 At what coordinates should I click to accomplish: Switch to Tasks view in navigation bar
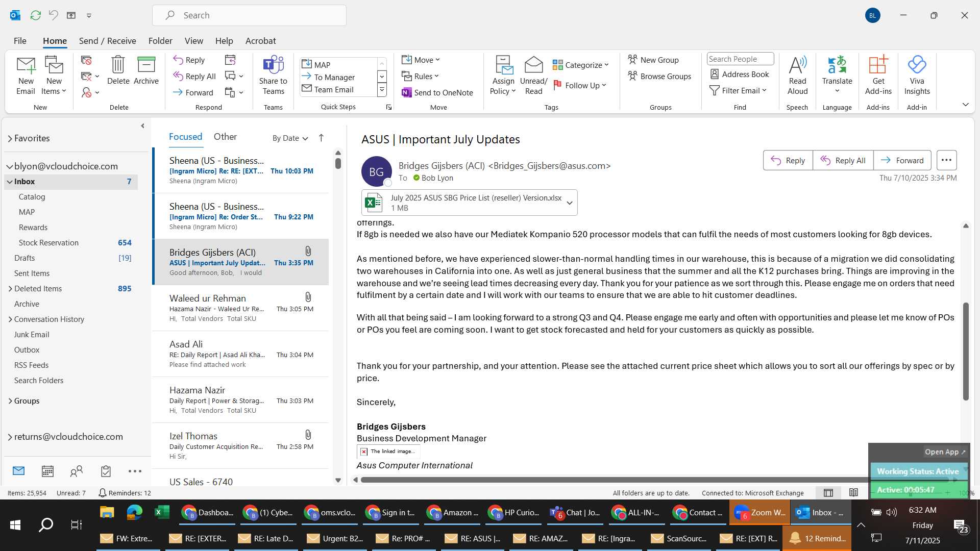106,471
